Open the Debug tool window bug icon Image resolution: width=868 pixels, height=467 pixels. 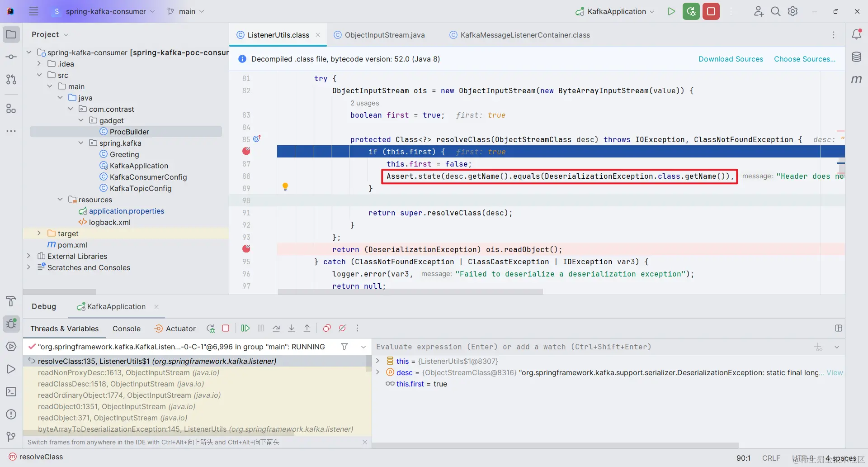(11, 324)
